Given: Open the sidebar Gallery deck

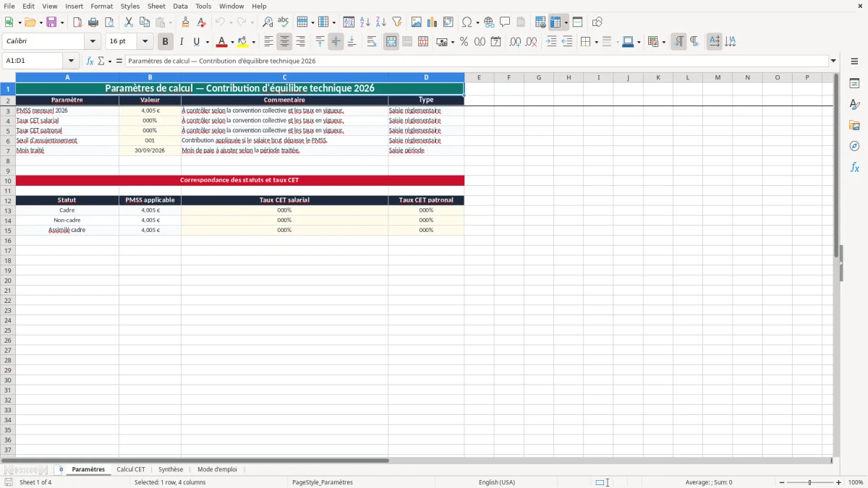Looking at the screenshot, I should (x=854, y=125).
